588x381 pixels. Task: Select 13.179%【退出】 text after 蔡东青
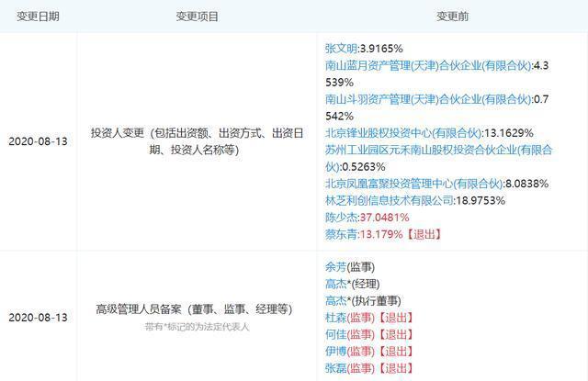[x=401, y=234]
